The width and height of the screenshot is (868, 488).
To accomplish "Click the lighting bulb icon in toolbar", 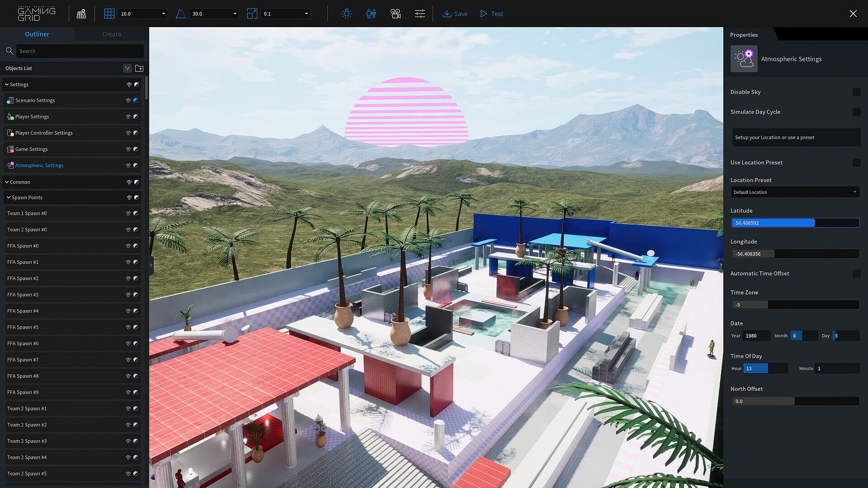I will [x=346, y=14].
